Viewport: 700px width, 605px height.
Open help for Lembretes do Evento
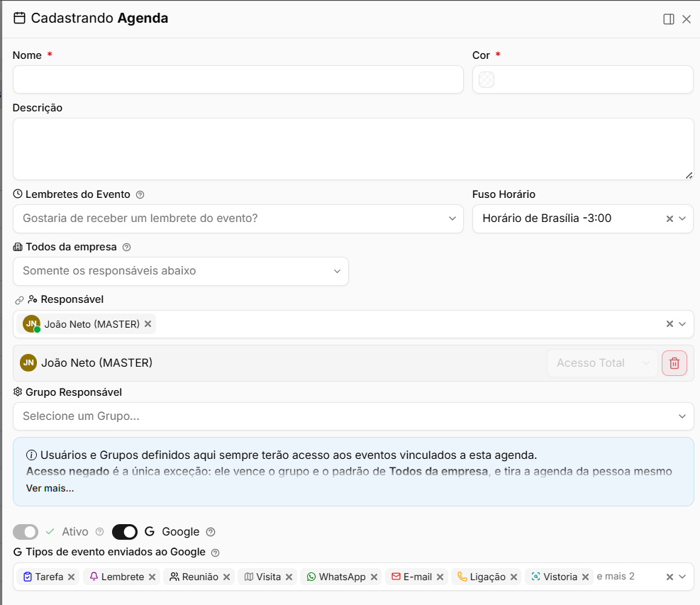[x=140, y=194]
